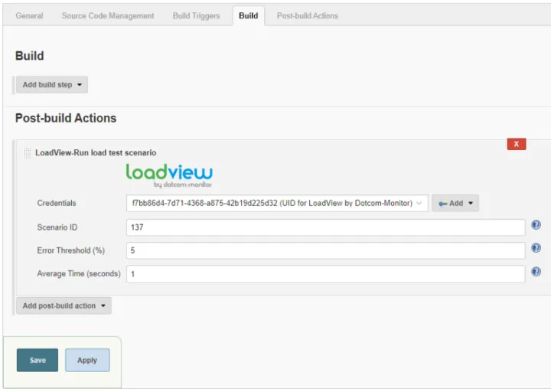Click the LoadView-Run load test scenario title
This screenshot has width=551, height=392.
[x=96, y=152]
